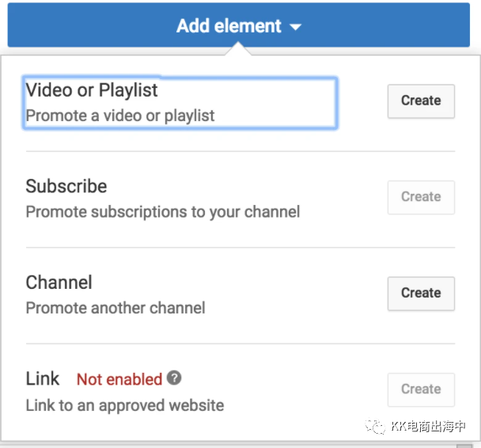Click 'Promote another channel' description

click(116, 308)
